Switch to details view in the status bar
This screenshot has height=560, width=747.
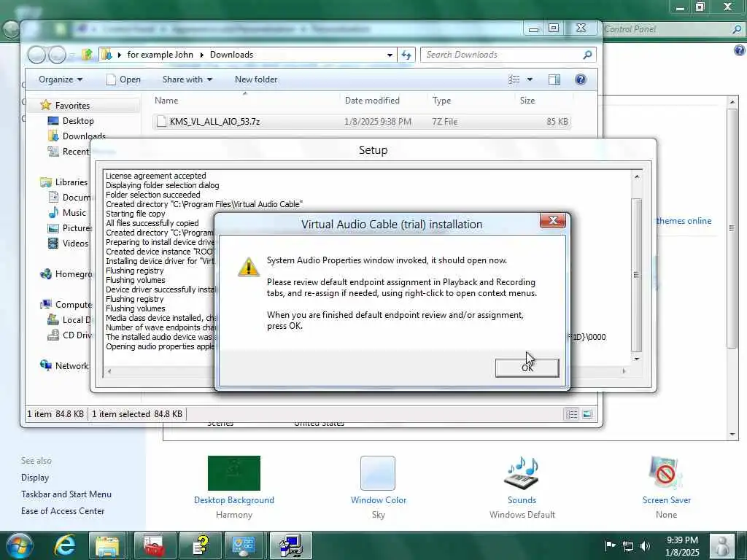[572, 414]
